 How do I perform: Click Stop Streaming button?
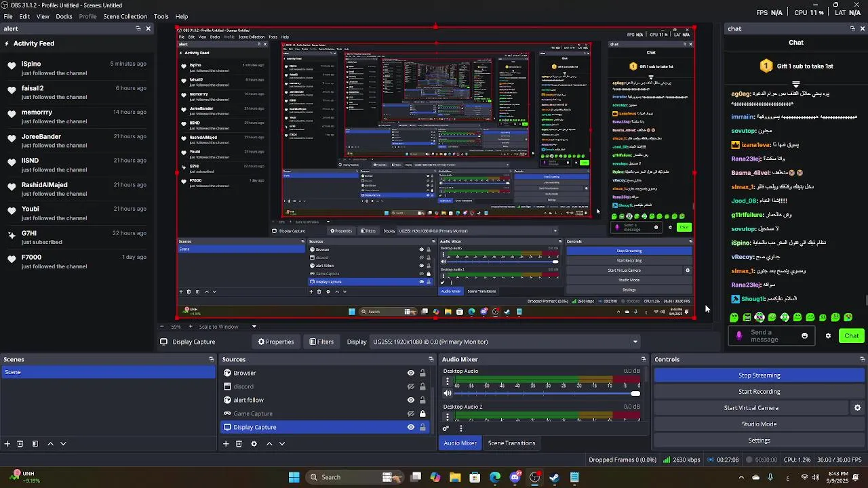point(759,375)
